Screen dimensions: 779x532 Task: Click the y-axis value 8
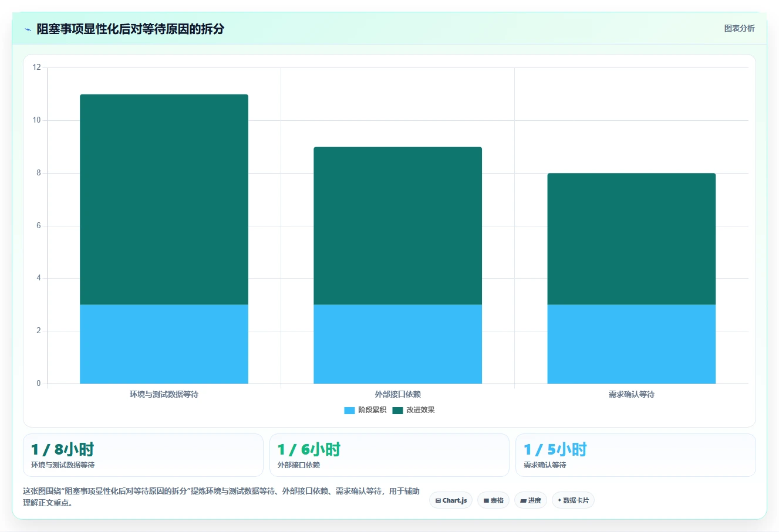pyautogui.click(x=39, y=173)
